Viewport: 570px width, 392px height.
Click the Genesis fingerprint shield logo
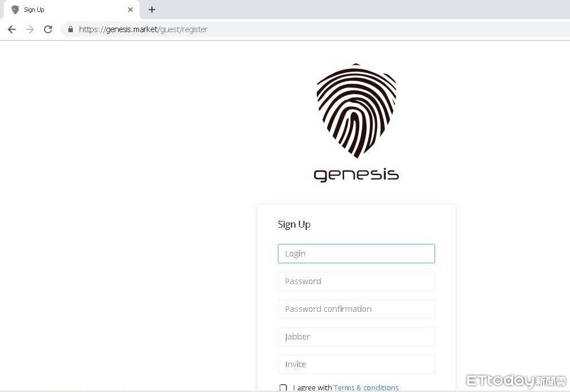[x=356, y=111]
